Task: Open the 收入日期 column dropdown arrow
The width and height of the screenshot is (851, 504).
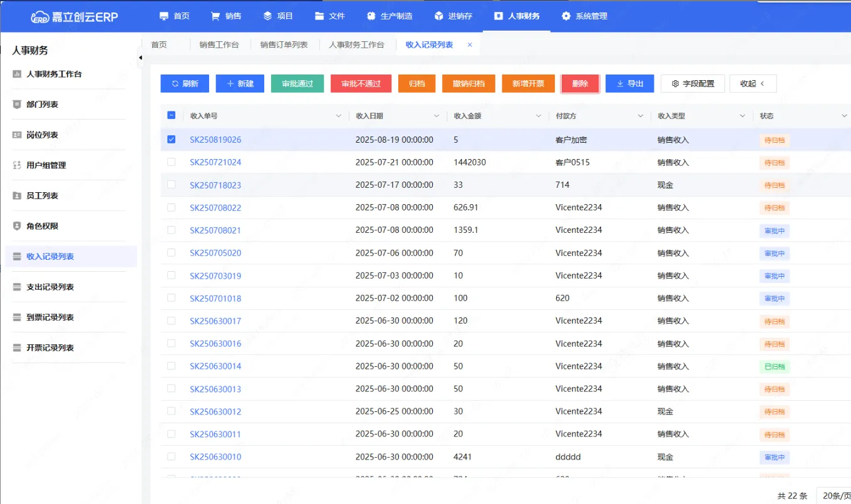Action: click(x=436, y=116)
